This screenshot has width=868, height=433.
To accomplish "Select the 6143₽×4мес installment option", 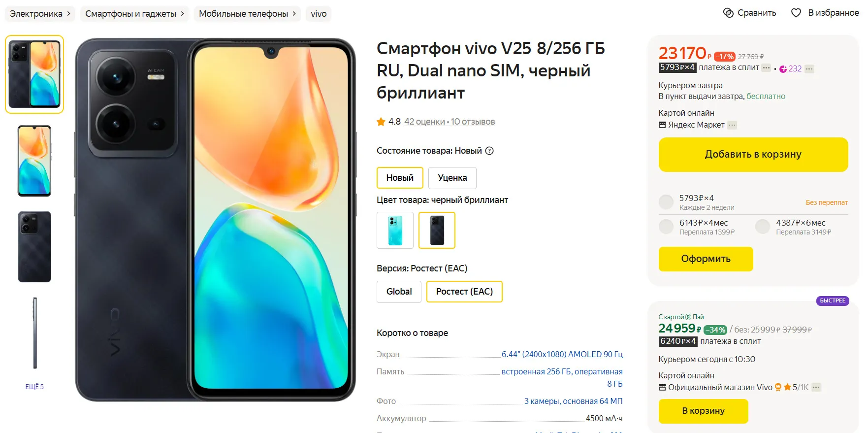I will coord(666,227).
